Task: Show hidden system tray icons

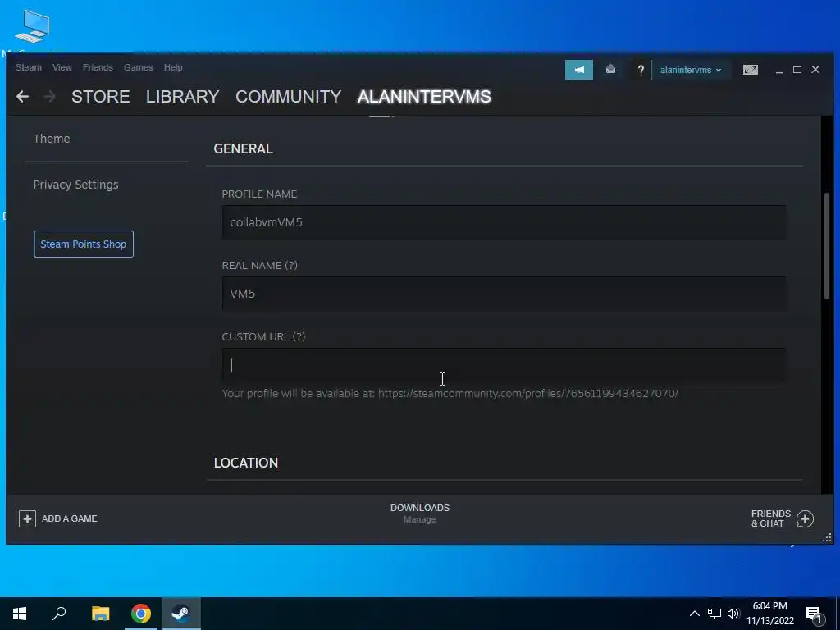Action: click(694, 614)
